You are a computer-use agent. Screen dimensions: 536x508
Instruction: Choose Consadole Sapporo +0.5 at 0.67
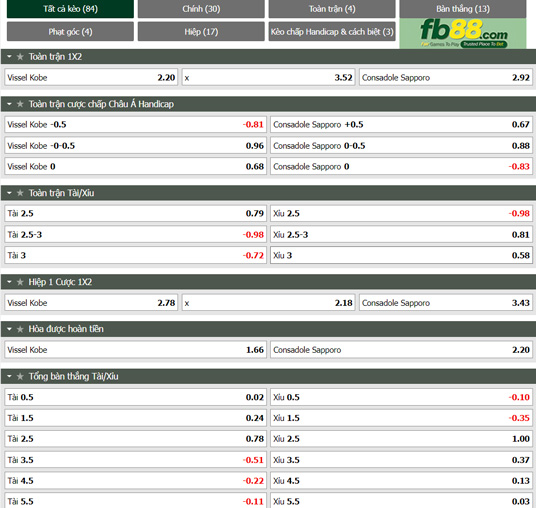[401, 124]
